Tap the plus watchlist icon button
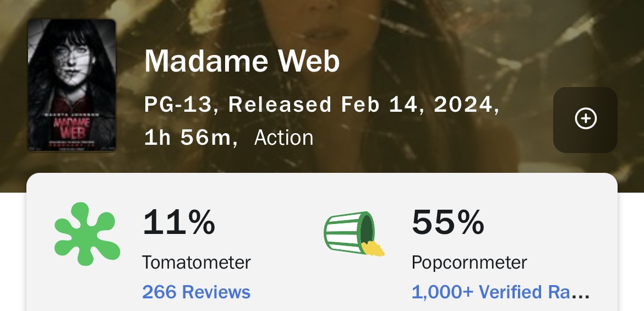Screen dimensions: 644x311 (x=585, y=119)
